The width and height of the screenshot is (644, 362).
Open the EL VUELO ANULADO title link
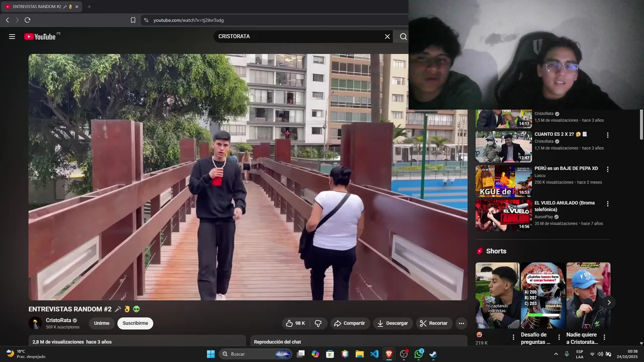(x=565, y=206)
